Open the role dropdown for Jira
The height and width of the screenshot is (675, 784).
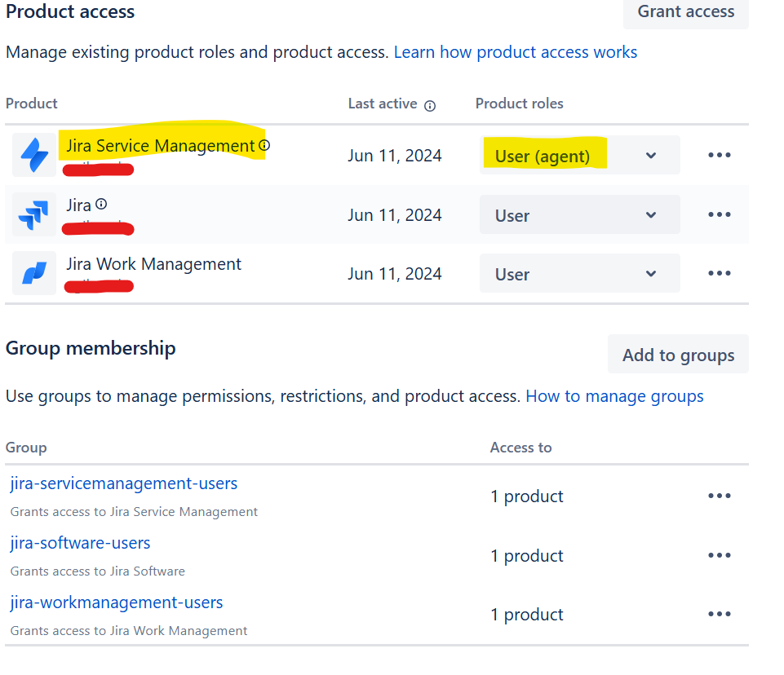click(651, 214)
